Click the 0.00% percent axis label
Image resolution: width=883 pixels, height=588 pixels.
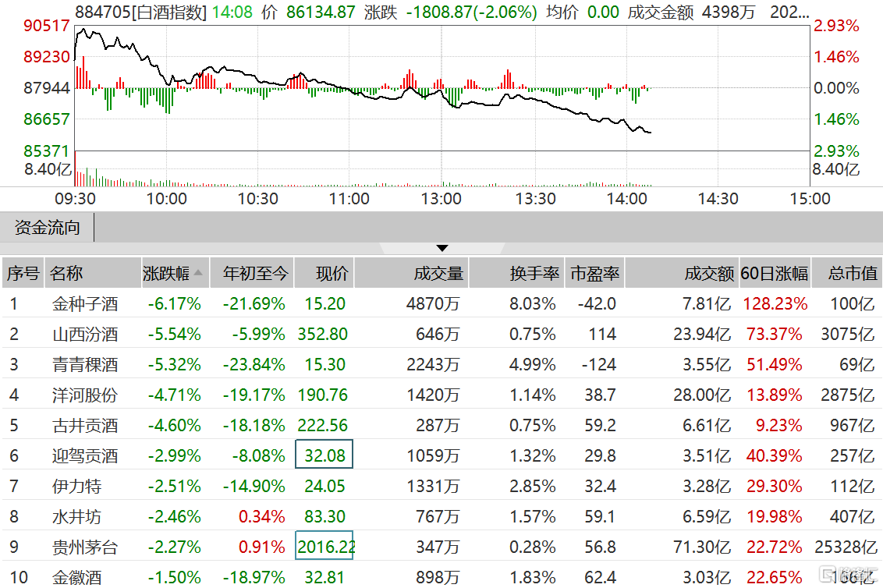[x=837, y=88]
